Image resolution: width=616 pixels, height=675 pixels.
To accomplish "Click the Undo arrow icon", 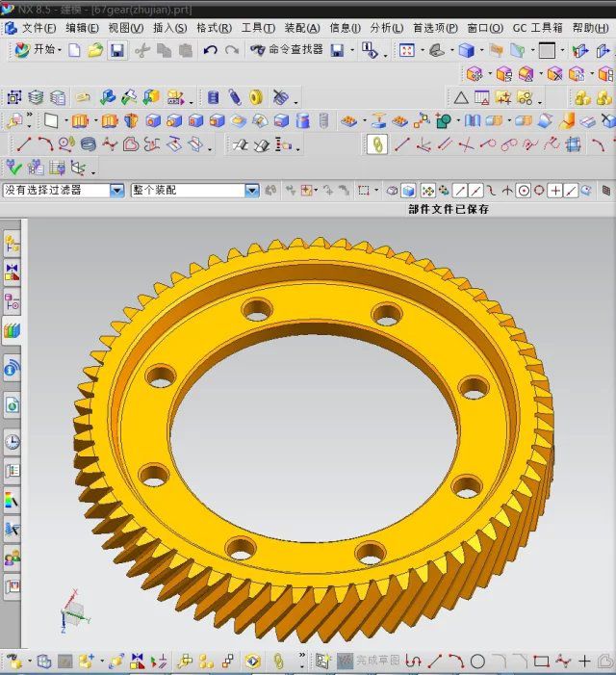I will point(210,50).
